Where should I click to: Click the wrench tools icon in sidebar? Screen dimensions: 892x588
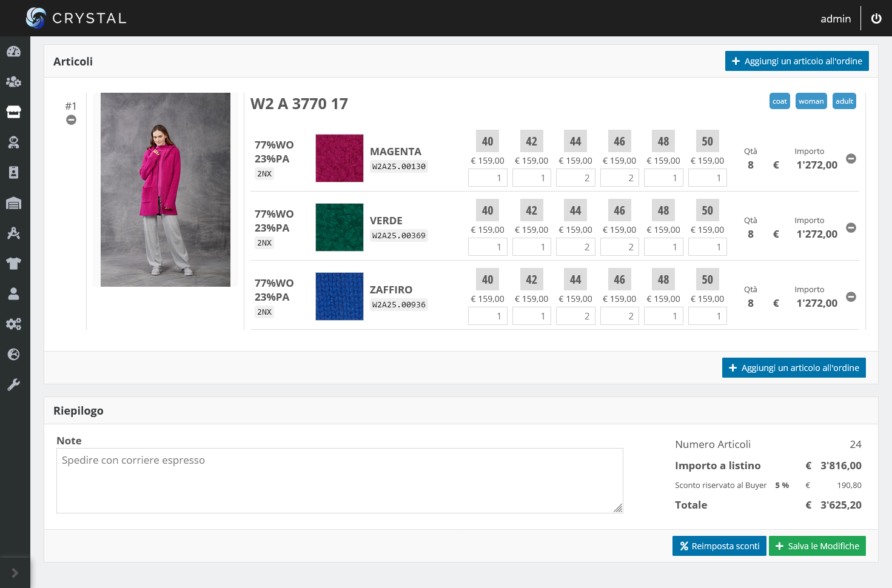pyautogui.click(x=13, y=385)
